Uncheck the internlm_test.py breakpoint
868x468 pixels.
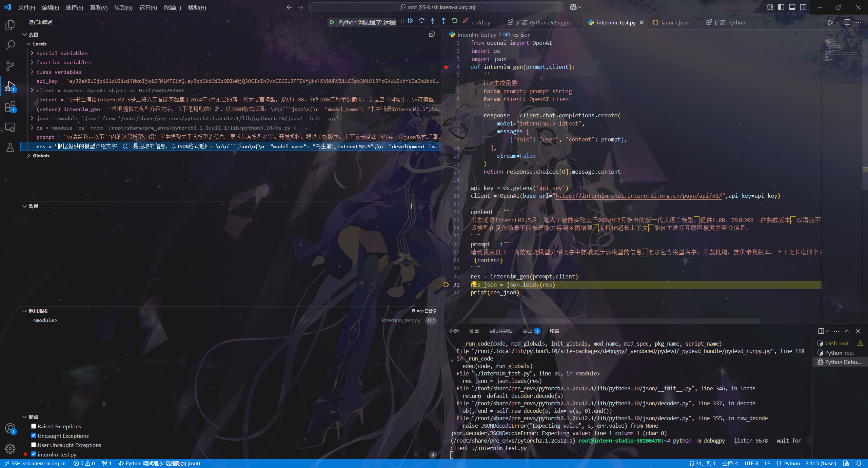[x=34, y=454]
